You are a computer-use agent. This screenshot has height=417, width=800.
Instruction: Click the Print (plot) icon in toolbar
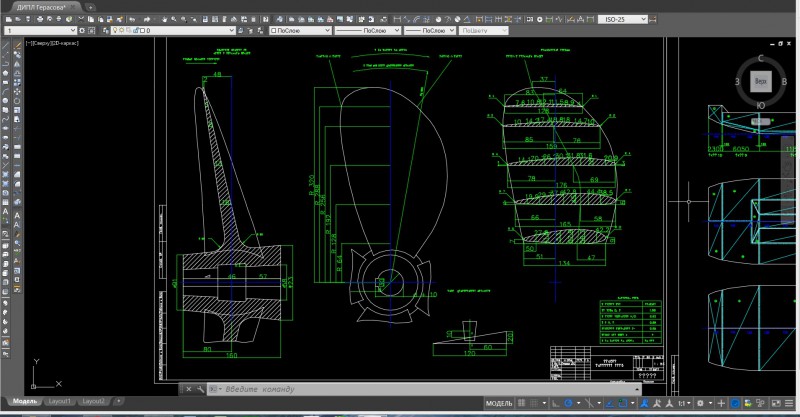(40, 19)
